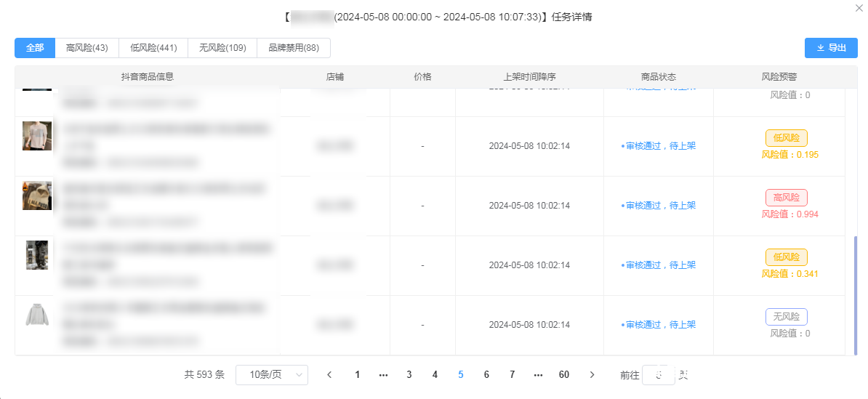Sort by 上架时间降序 column header
868x399 pixels.
point(529,76)
